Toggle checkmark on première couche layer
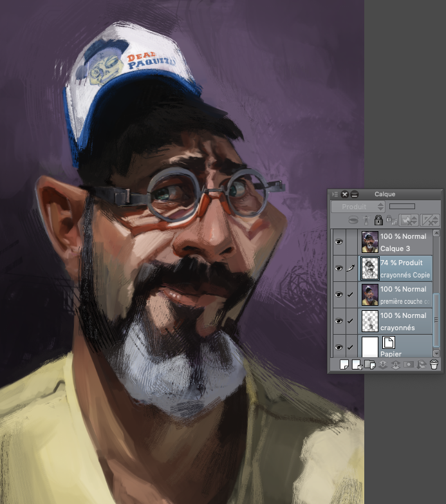446x504 pixels. pyautogui.click(x=351, y=295)
